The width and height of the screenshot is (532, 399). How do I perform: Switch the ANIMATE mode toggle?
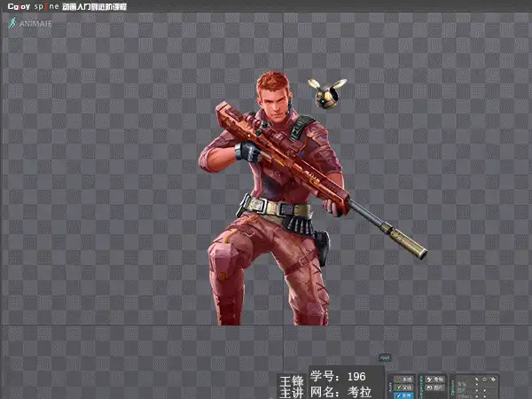coord(30,23)
